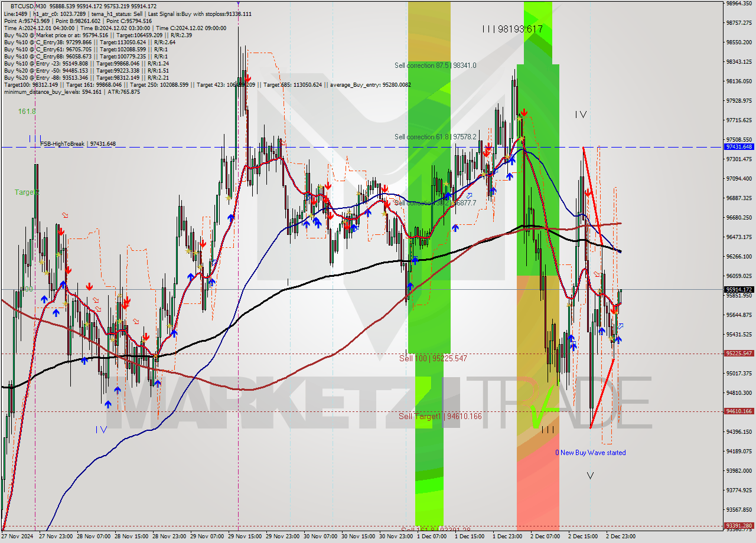Click the black current price tag 95914.172
Viewport: 756px width, 543px height.
pos(739,289)
